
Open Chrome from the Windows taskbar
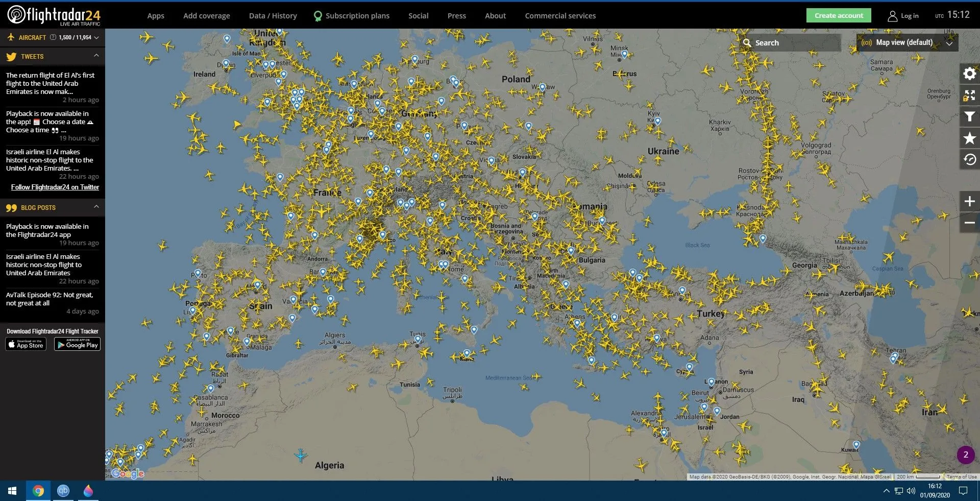pyautogui.click(x=38, y=491)
